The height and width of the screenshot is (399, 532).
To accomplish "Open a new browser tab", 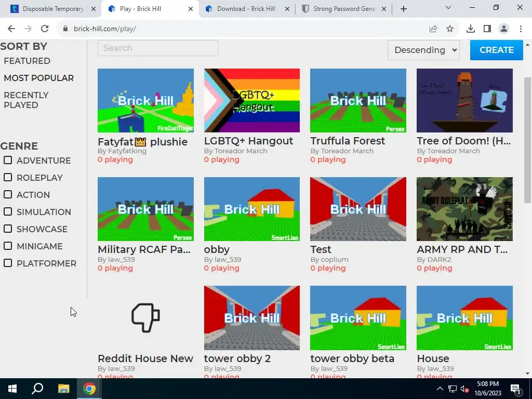I will [403, 9].
